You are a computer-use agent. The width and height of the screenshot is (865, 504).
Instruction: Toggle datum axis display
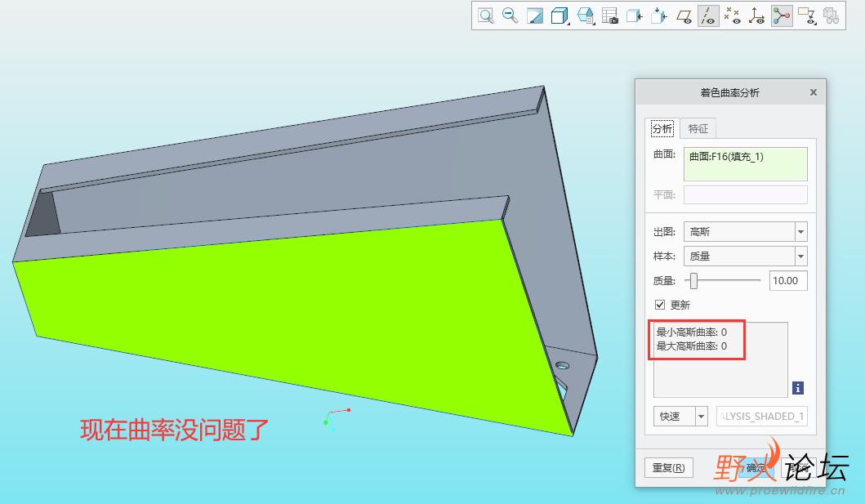click(x=708, y=16)
